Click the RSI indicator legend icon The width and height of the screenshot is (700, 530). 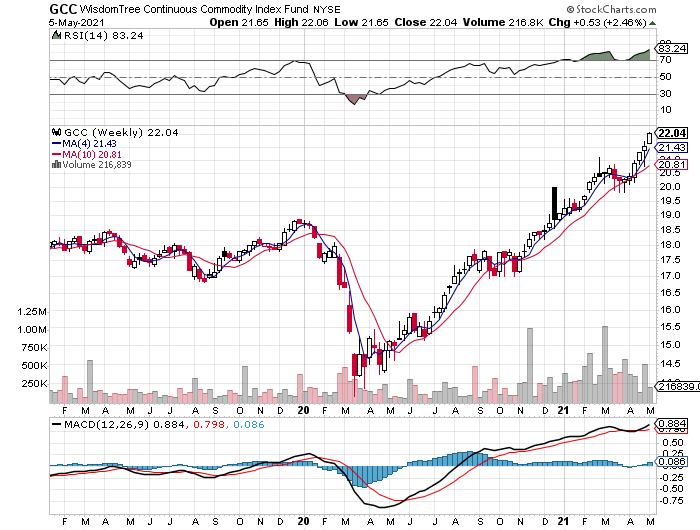[57, 35]
